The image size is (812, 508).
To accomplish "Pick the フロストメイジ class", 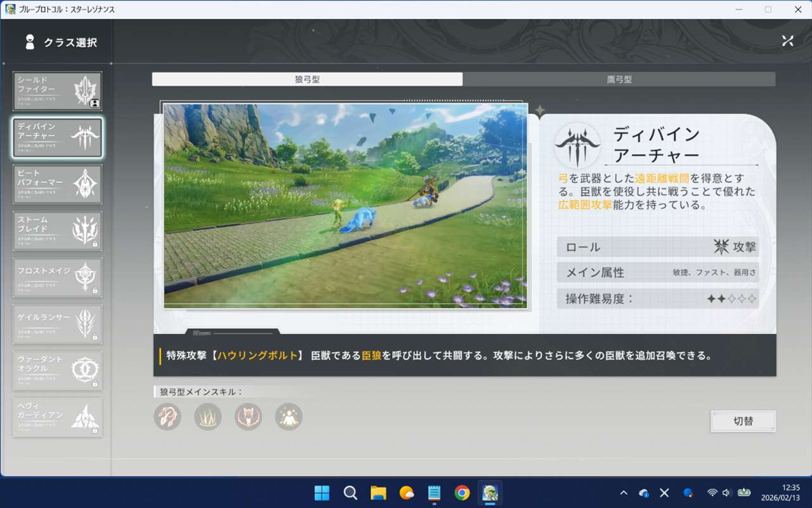I will (x=57, y=277).
